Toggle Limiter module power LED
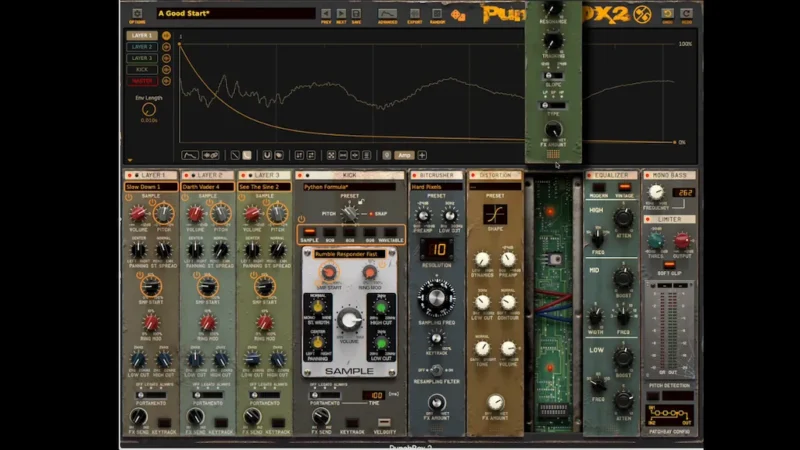800x450 pixels. click(x=648, y=219)
